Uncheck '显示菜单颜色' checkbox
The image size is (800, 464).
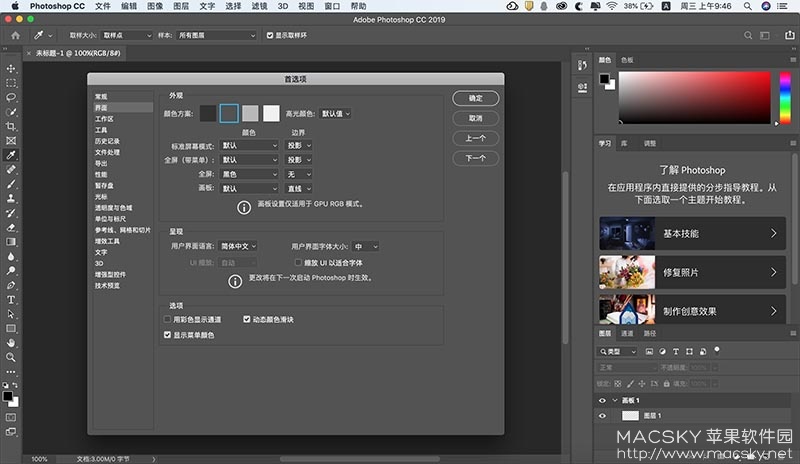pyautogui.click(x=167, y=335)
